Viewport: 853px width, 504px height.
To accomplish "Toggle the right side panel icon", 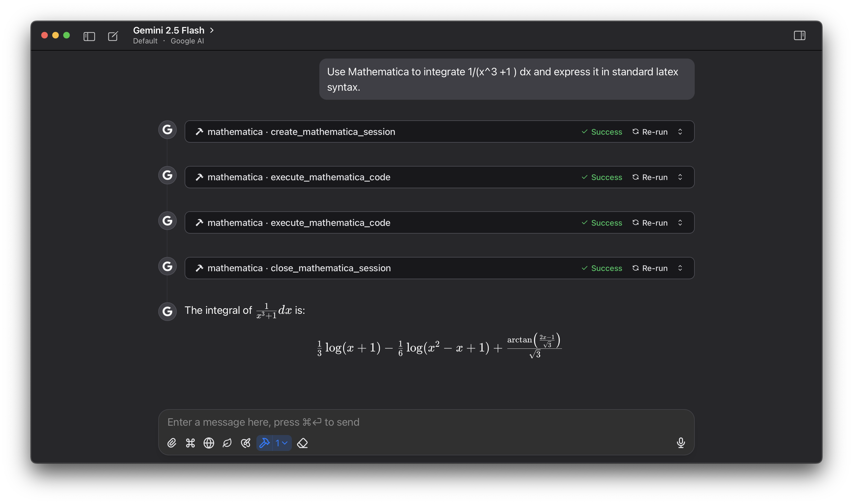I will point(799,35).
